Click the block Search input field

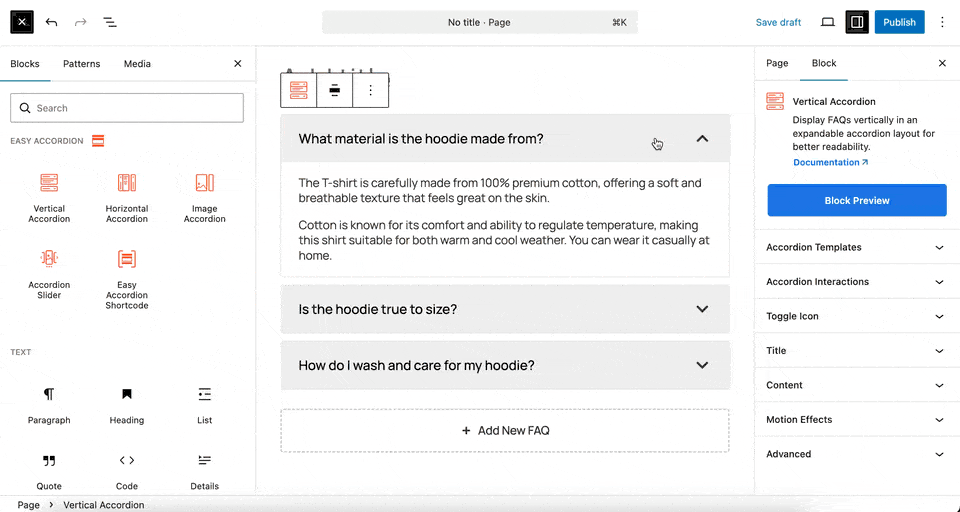pyautogui.click(x=127, y=108)
